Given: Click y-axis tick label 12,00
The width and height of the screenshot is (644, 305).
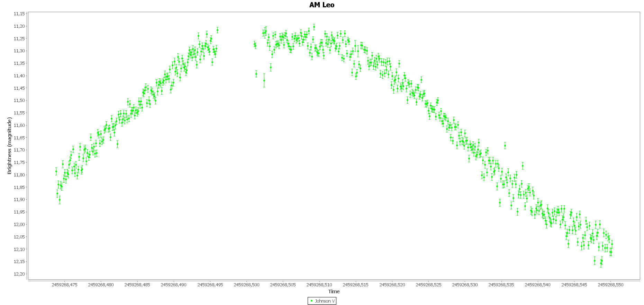Looking at the screenshot, I should (19, 225).
